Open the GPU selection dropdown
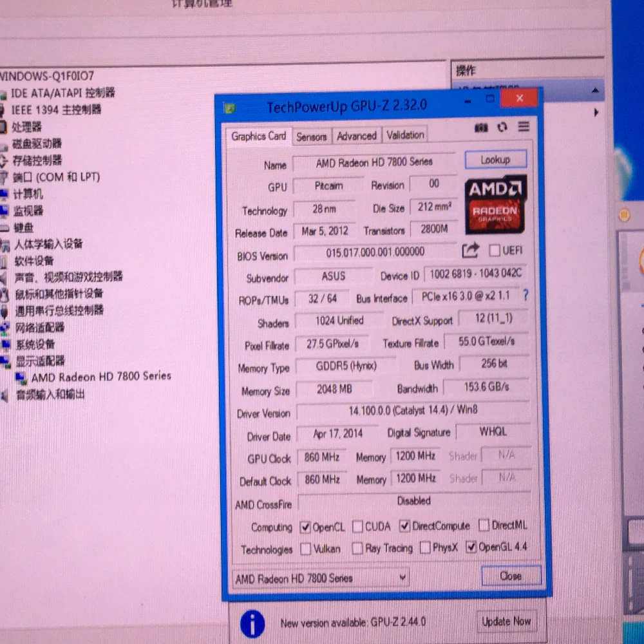Image resolution: width=644 pixels, height=644 pixels. [x=402, y=578]
